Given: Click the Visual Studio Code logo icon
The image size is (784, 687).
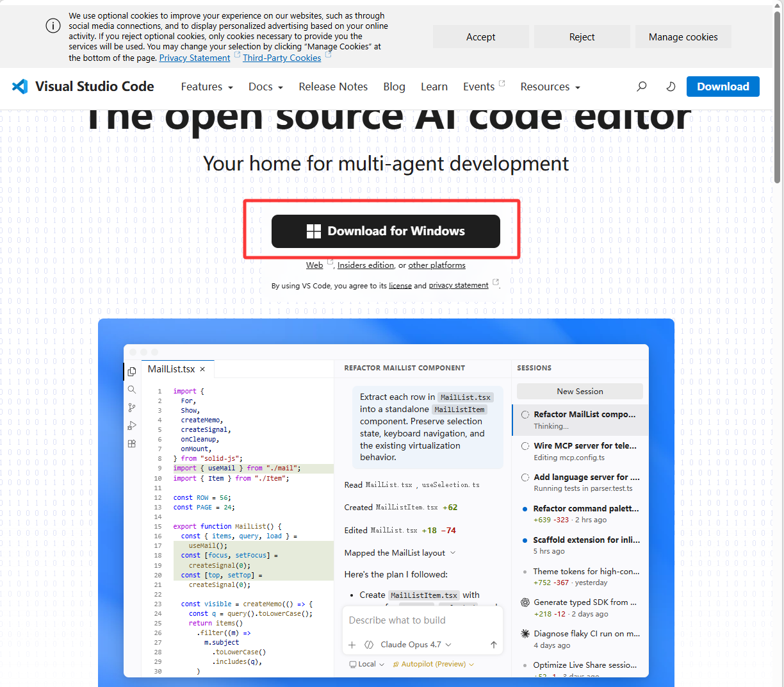Looking at the screenshot, I should pos(20,87).
